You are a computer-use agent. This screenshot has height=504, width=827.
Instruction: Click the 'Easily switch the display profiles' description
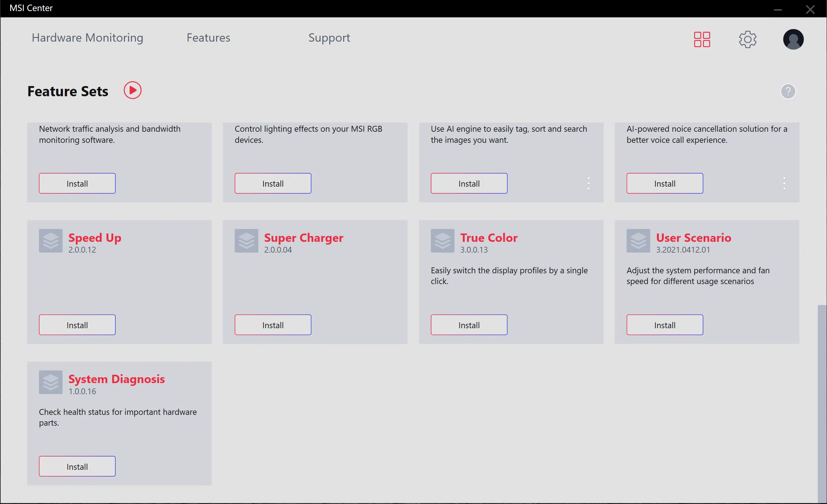pyautogui.click(x=509, y=276)
